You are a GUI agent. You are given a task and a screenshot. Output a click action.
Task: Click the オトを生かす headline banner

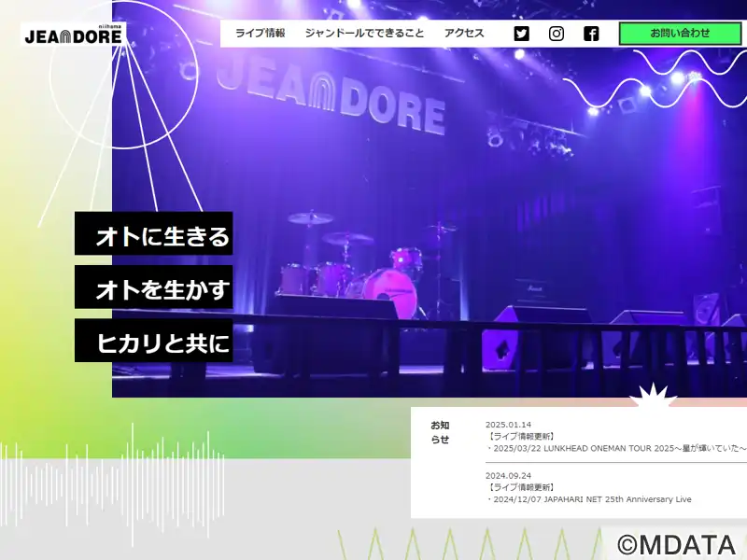click(x=153, y=287)
